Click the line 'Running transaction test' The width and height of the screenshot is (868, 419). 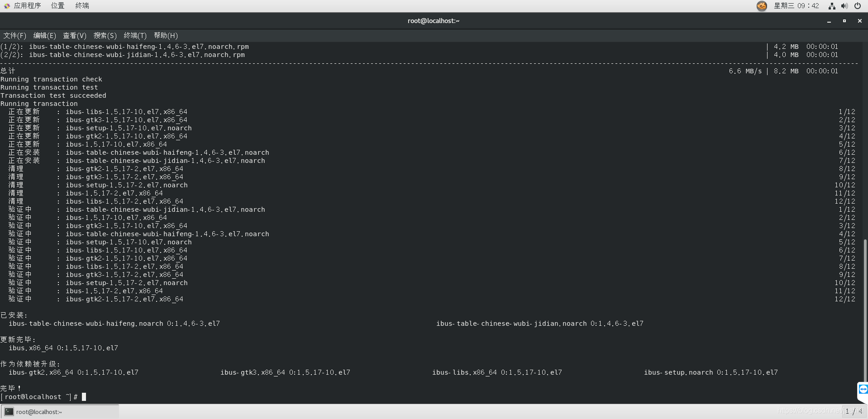(x=49, y=87)
